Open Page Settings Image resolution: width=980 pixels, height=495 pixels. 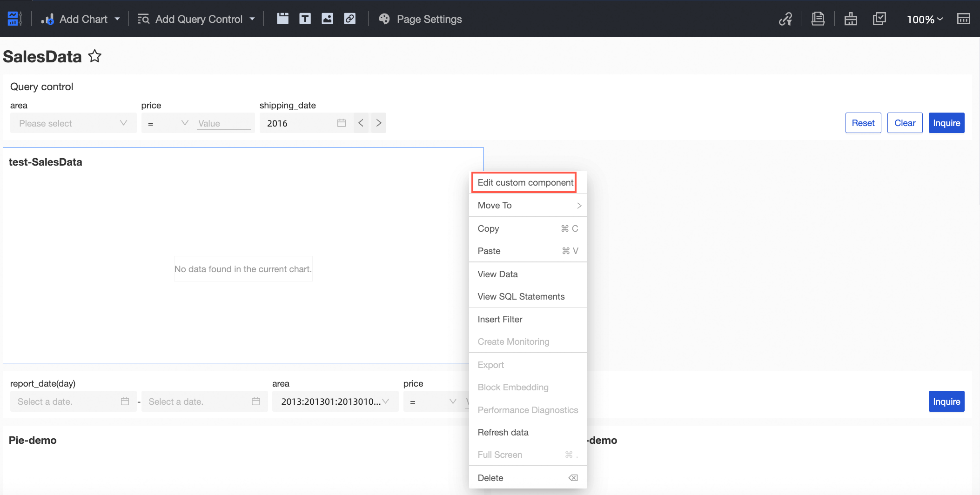[x=421, y=19]
